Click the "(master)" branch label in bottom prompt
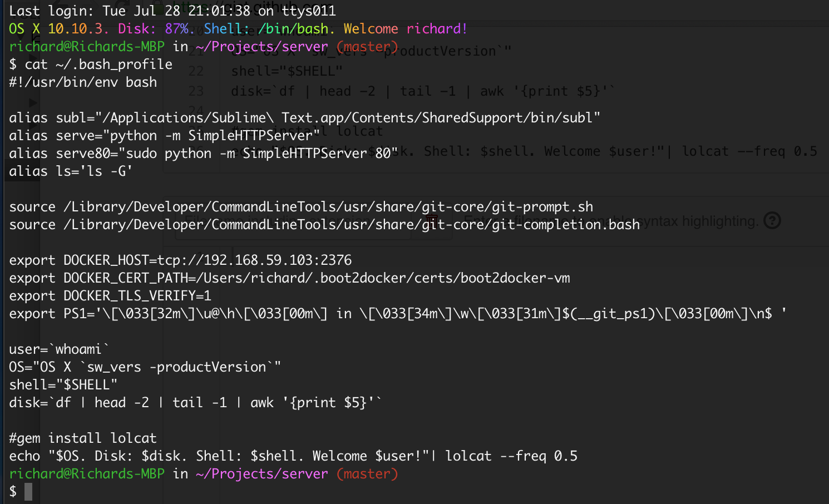 pos(367,474)
